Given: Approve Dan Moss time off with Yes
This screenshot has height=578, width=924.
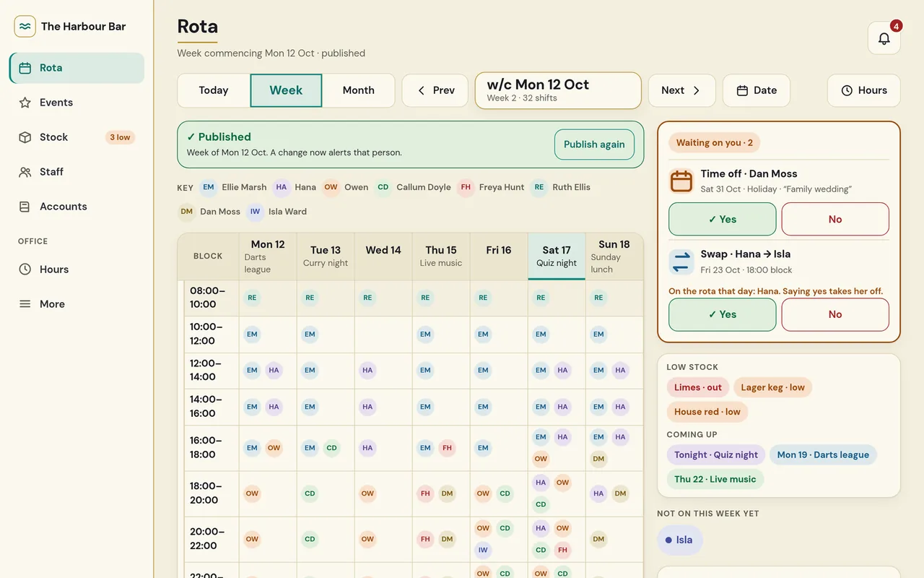Looking at the screenshot, I should [x=723, y=219].
